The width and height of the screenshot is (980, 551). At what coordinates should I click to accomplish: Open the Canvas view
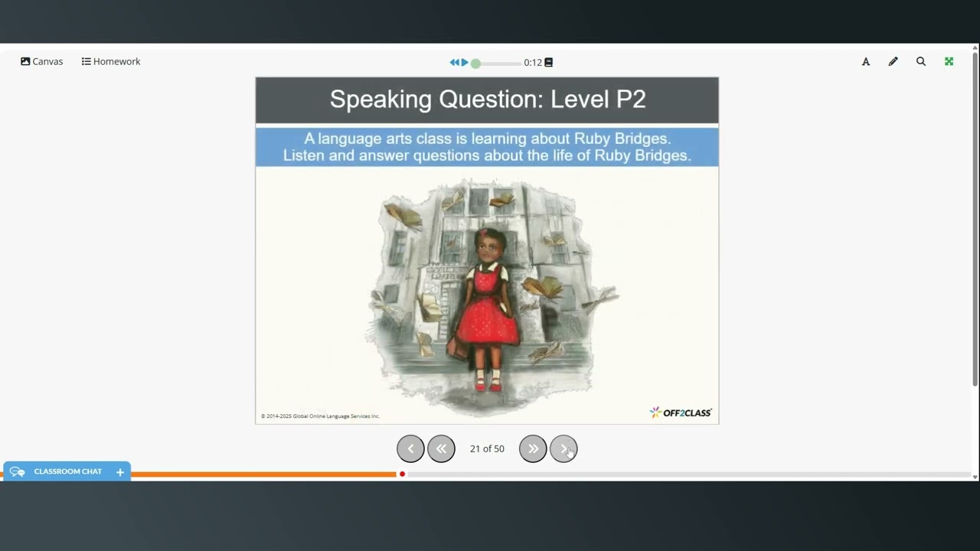pyautogui.click(x=42, y=61)
